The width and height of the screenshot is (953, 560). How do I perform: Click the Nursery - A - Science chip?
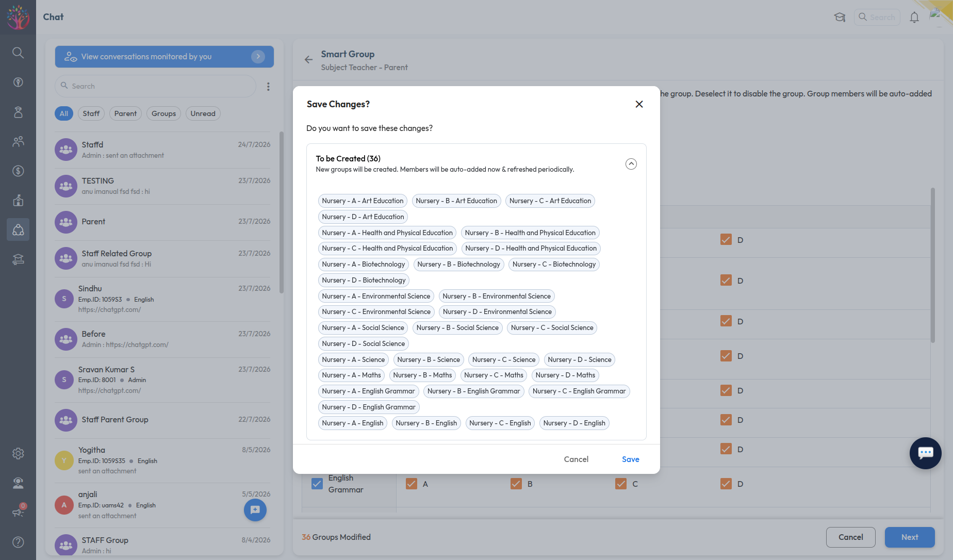[353, 360]
